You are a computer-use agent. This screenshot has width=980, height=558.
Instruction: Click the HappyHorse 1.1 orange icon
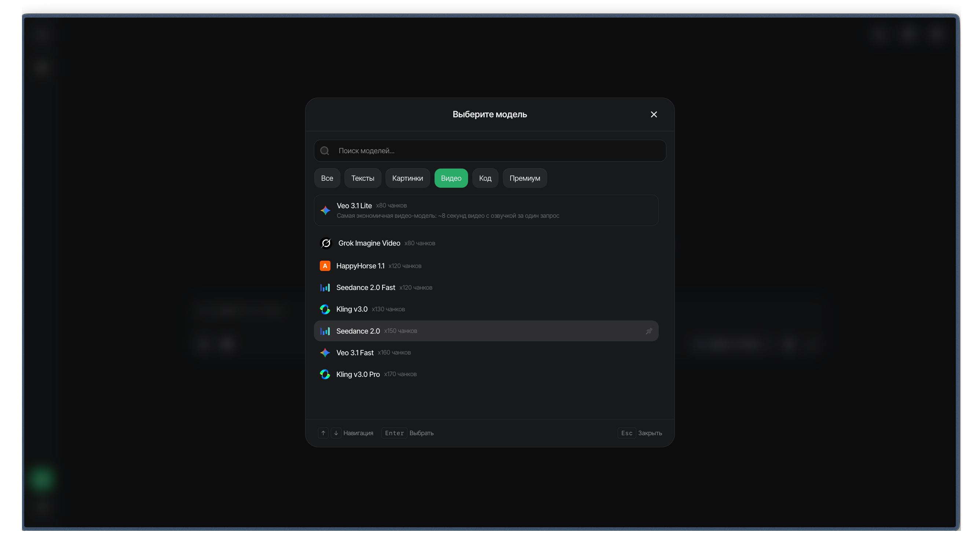pos(325,266)
